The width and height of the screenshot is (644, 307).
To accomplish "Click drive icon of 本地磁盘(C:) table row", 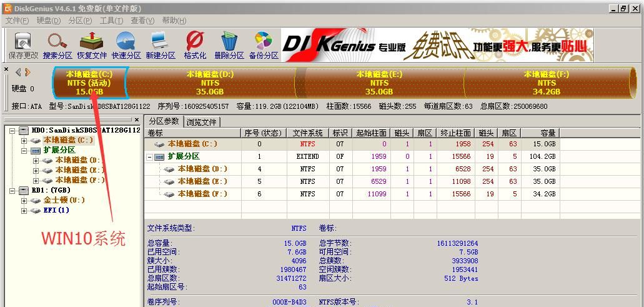I will tap(159, 144).
